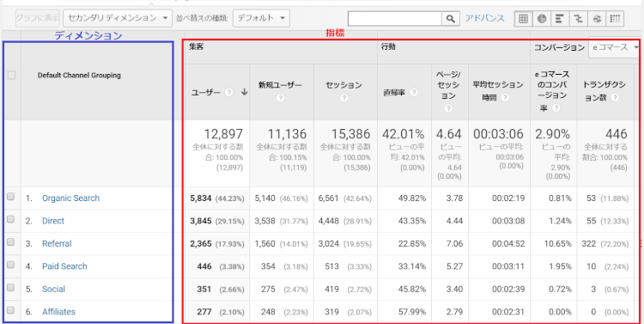Check the Organic Search row checkbox
644x324 pixels.
10,197
